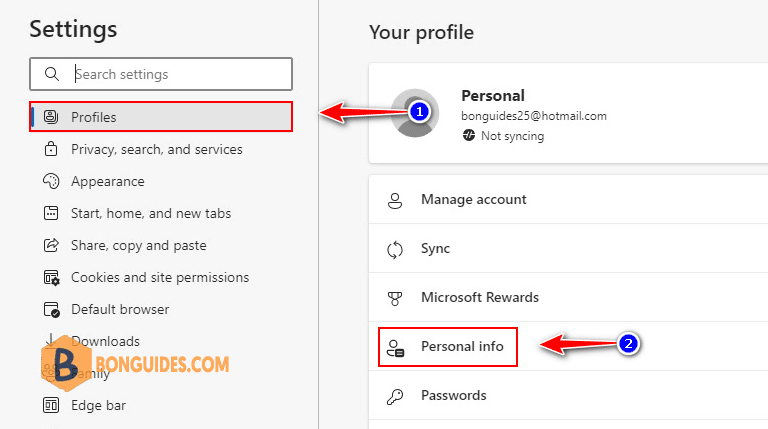The height and width of the screenshot is (429, 768).
Task: Click the Cookies and site permissions icon
Action: [51, 277]
